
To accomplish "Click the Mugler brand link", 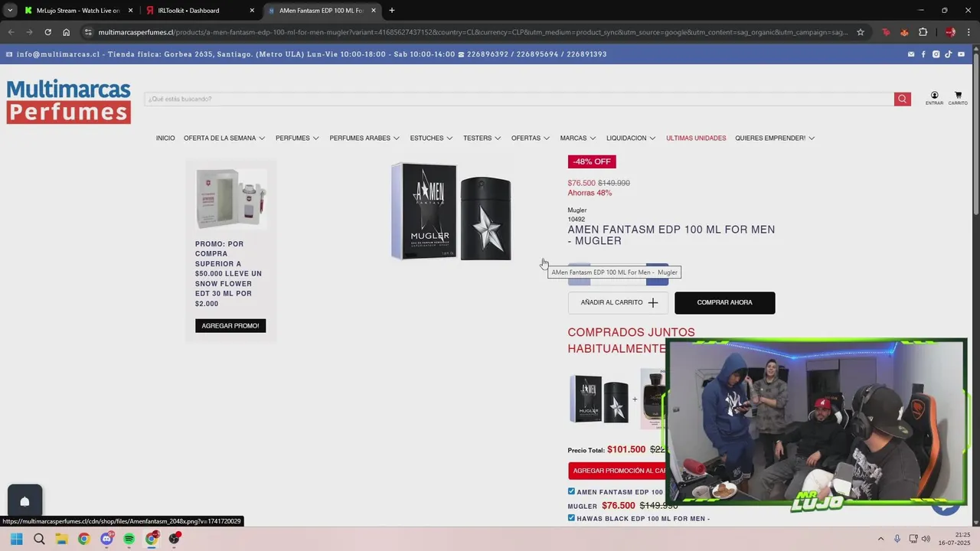I will click(x=577, y=210).
